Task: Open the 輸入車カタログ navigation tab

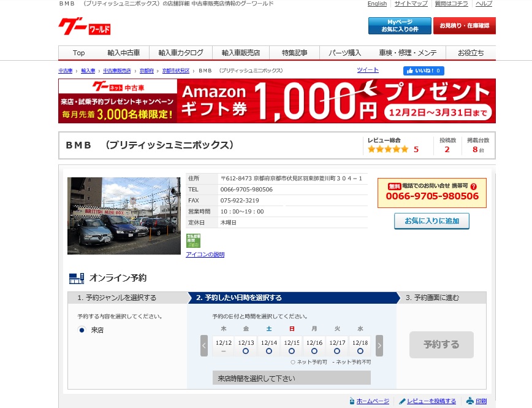Action: (180, 53)
